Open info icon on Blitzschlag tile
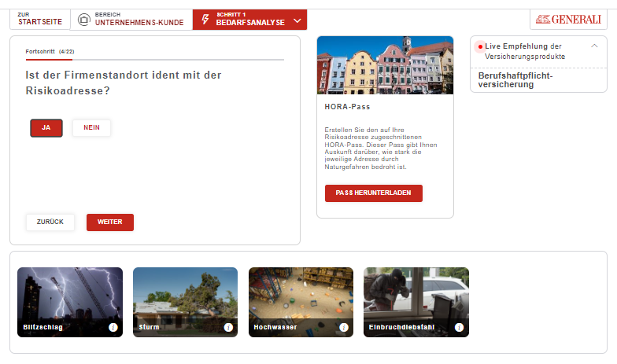The height and width of the screenshot is (364, 617). click(113, 327)
